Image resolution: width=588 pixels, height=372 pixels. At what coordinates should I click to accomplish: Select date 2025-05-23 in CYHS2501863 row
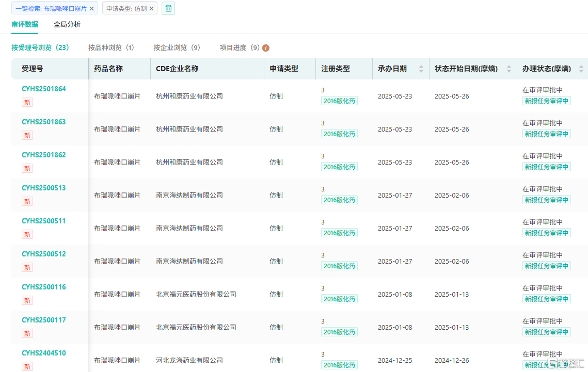tap(395, 129)
